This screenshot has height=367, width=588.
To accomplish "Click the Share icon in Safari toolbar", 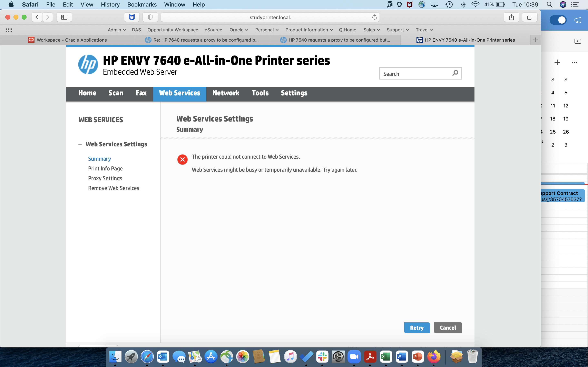I will (511, 17).
